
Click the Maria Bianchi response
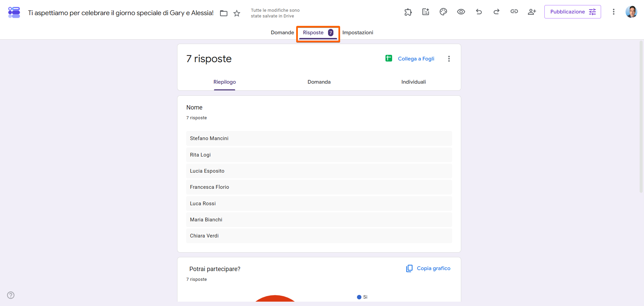coord(319,220)
